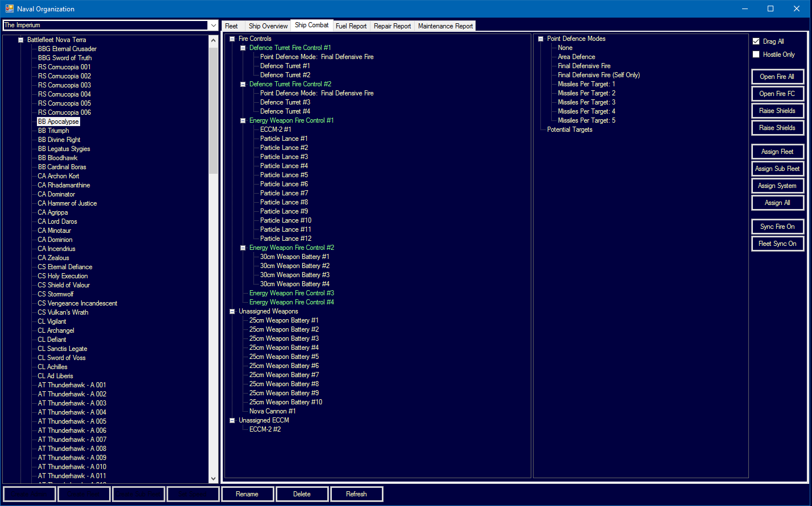Screen dimensions: 812x506
Task: Click the Assign Sub Fleet button
Action: [777, 169]
